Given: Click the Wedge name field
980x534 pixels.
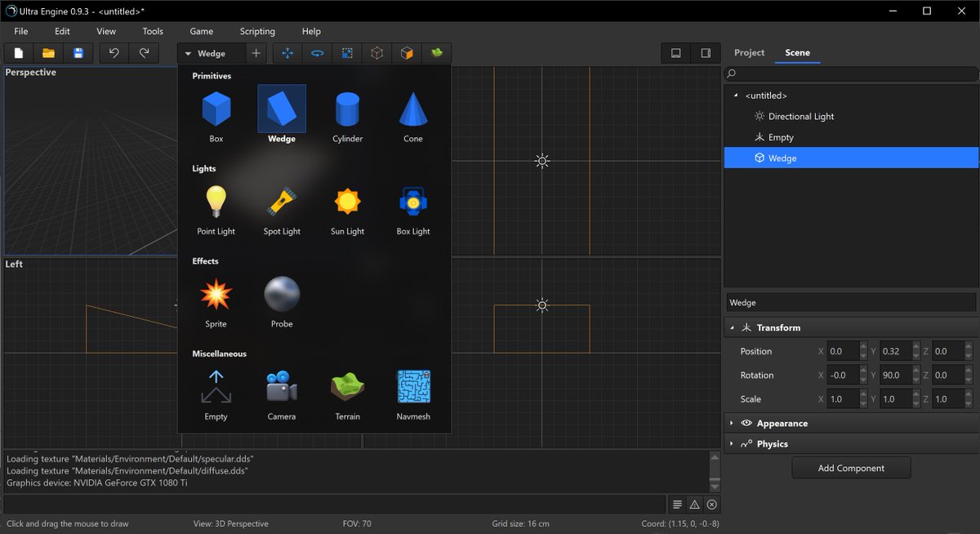Looking at the screenshot, I should tap(851, 302).
